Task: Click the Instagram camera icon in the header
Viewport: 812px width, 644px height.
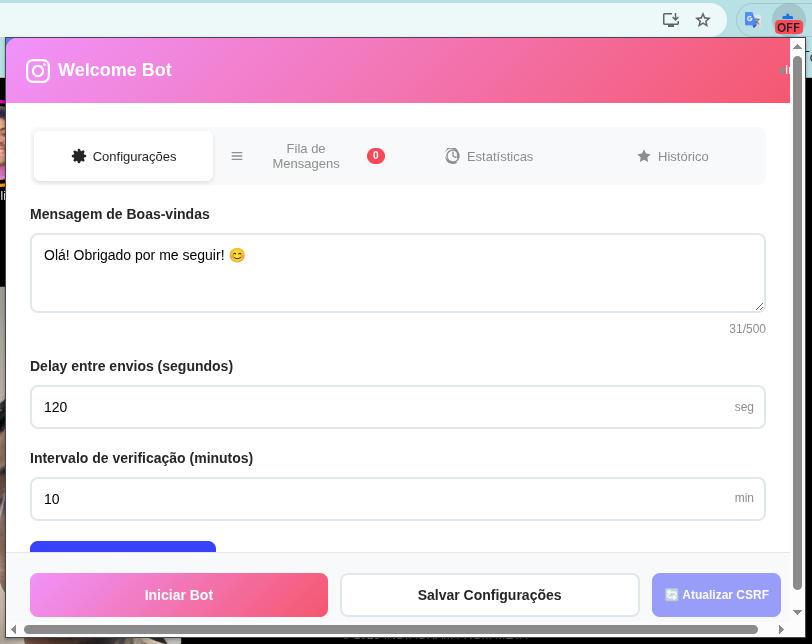Action: coord(38,70)
